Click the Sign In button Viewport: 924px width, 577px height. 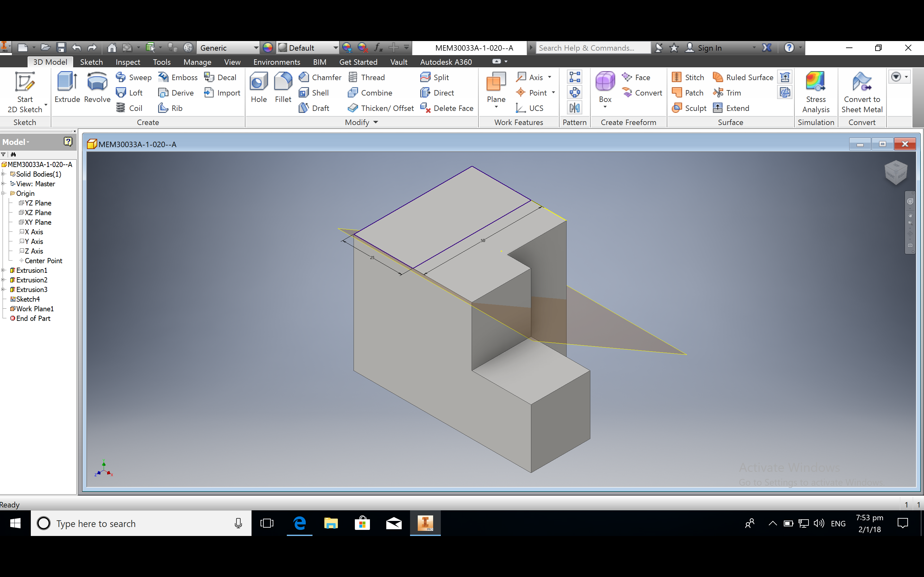click(709, 48)
